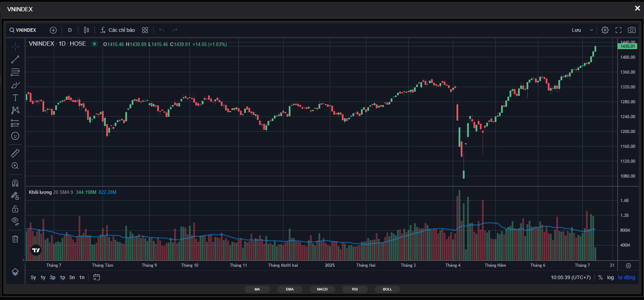The height and width of the screenshot is (300, 644).
Task: Click the 344.198M volume value
Action: pos(86,192)
